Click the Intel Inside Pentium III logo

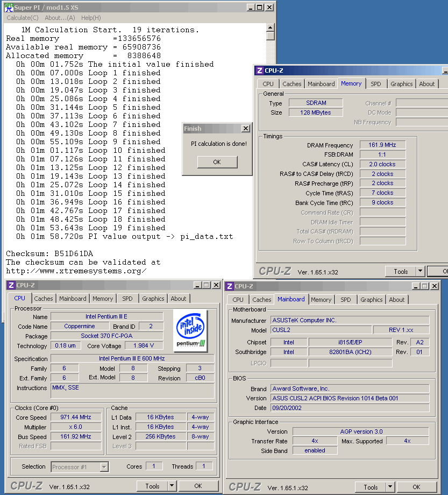pyautogui.click(x=190, y=330)
